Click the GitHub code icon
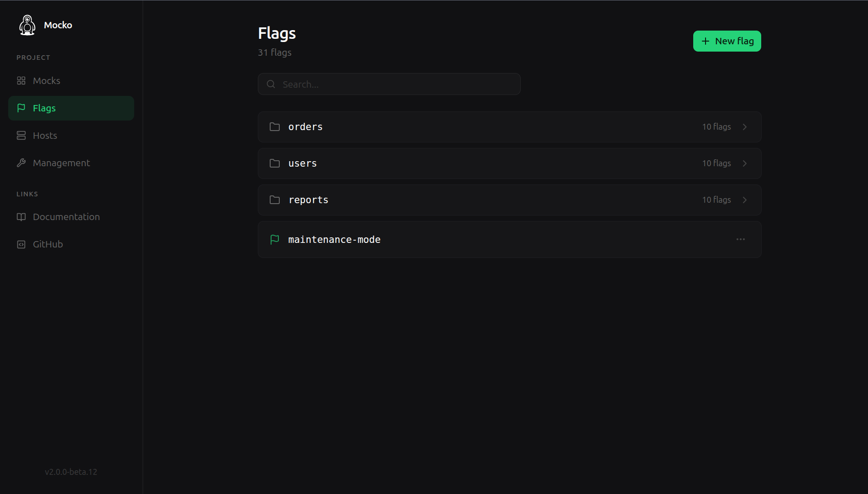The image size is (868, 494). click(21, 244)
